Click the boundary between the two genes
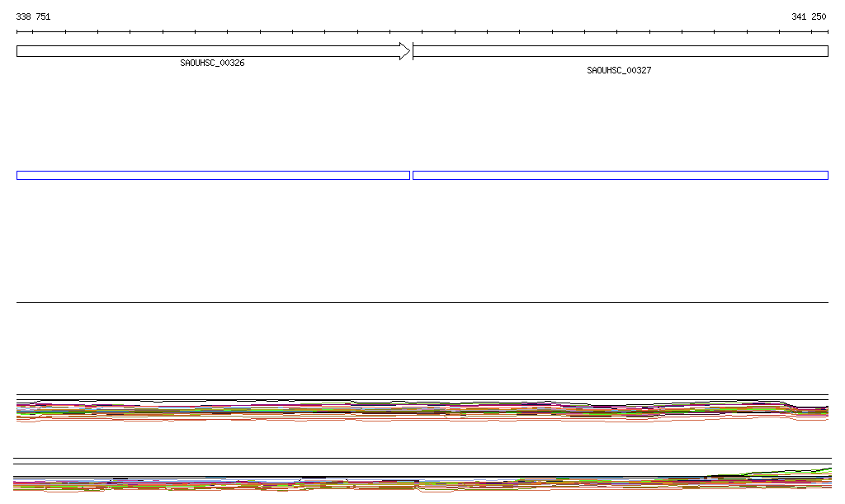This screenshot has height=504, width=845. point(412,51)
